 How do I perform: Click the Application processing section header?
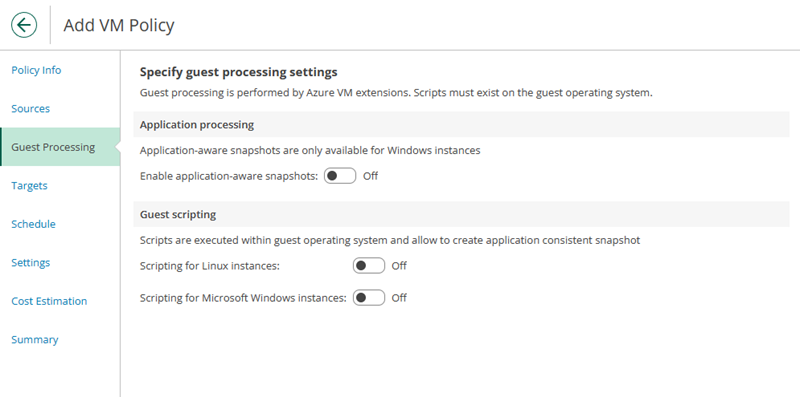461,125
